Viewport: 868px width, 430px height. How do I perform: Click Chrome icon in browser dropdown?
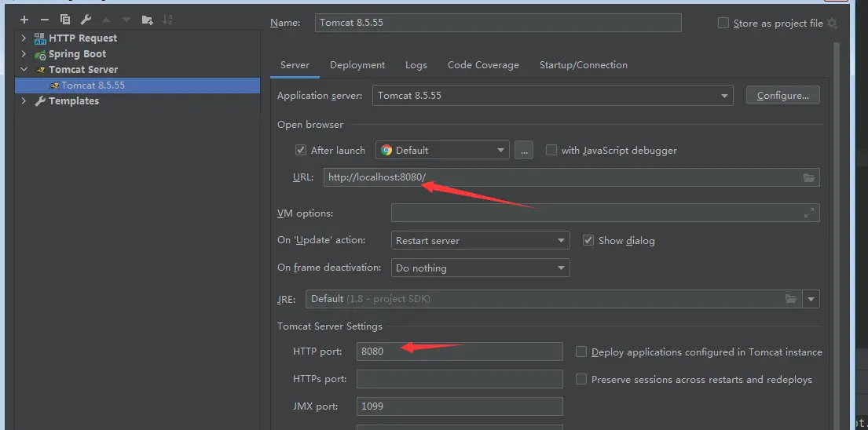click(386, 151)
